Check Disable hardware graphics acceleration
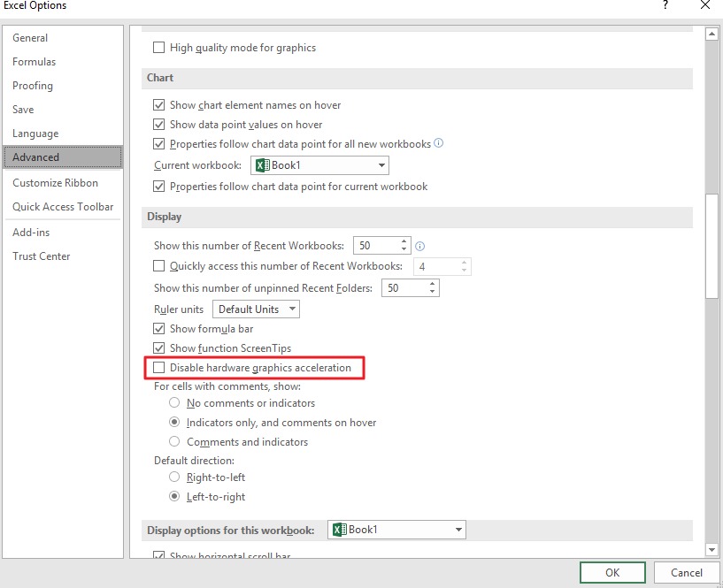Image resolution: width=723 pixels, height=588 pixels. [x=158, y=367]
